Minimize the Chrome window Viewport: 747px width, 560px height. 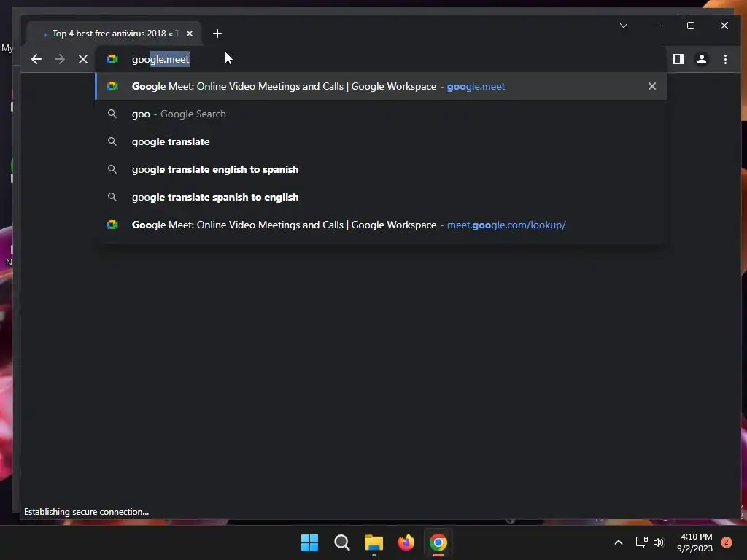(x=657, y=26)
